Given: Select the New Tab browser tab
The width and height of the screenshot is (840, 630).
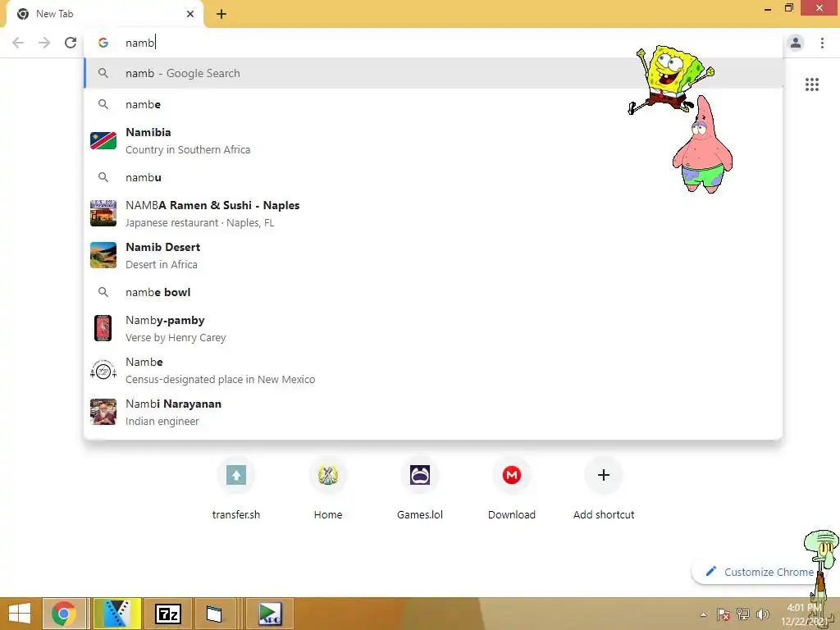Looking at the screenshot, I should click(104, 14).
